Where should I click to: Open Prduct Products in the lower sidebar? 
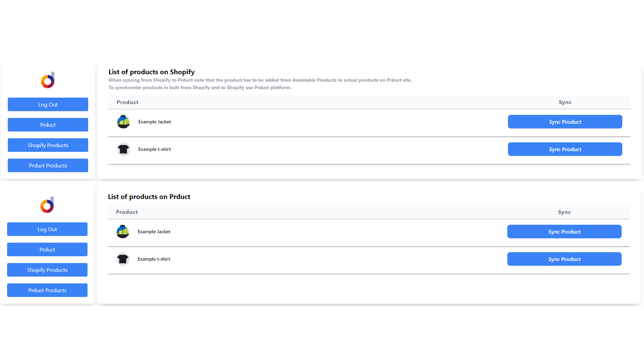pyautogui.click(x=47, y=290)
